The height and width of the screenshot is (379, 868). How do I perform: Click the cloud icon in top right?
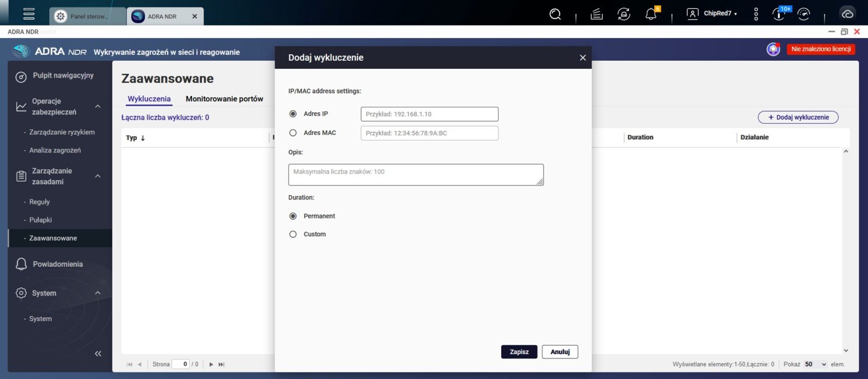tap(847, 14)
